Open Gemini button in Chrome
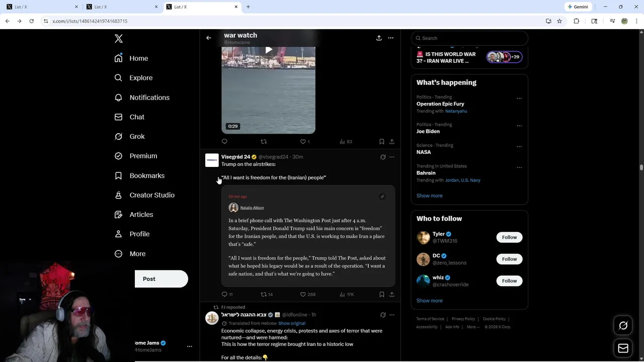The height and width of the screenshot is (362, 644). [x=578, y=7]
